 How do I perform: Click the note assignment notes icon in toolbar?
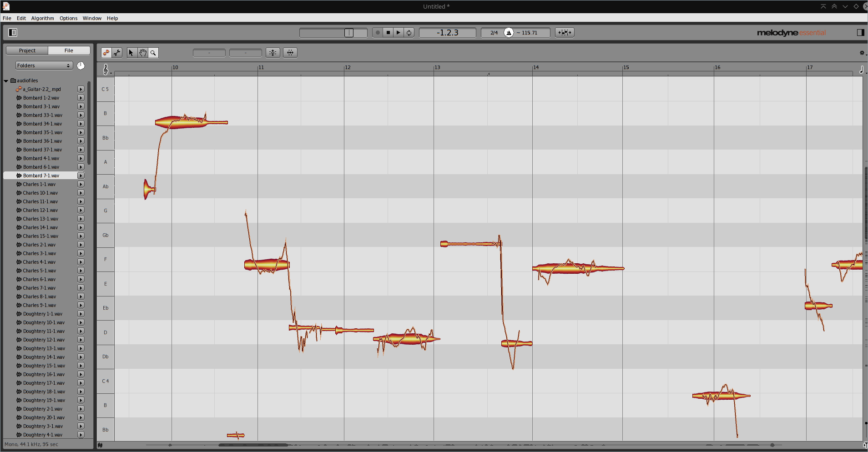(106, 52)
